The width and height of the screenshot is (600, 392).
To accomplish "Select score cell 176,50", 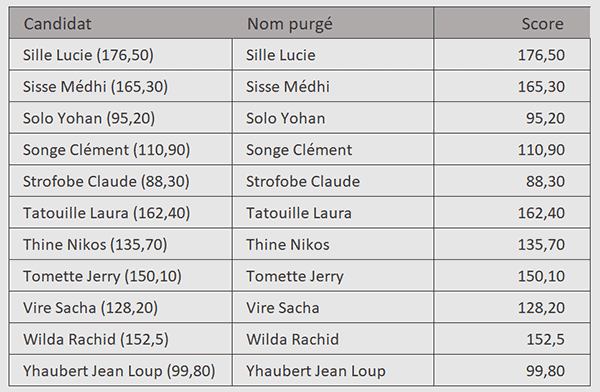I will tap(512, 55).
